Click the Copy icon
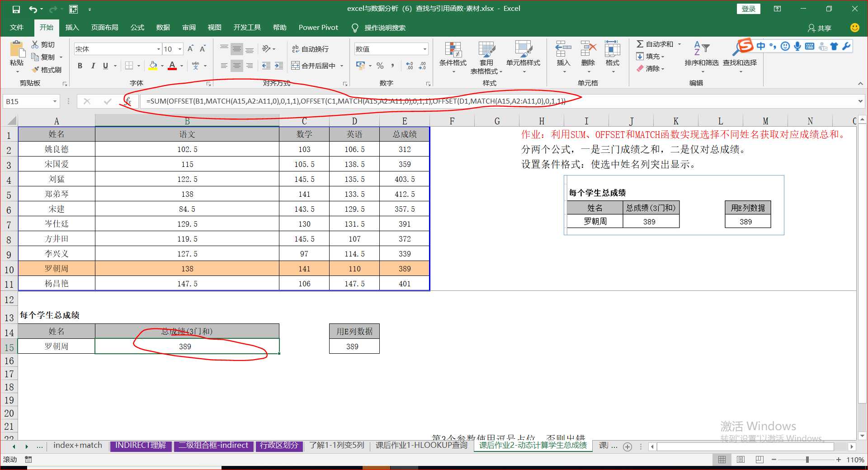This screenshot has width=868, height=470. pos(35,57)
